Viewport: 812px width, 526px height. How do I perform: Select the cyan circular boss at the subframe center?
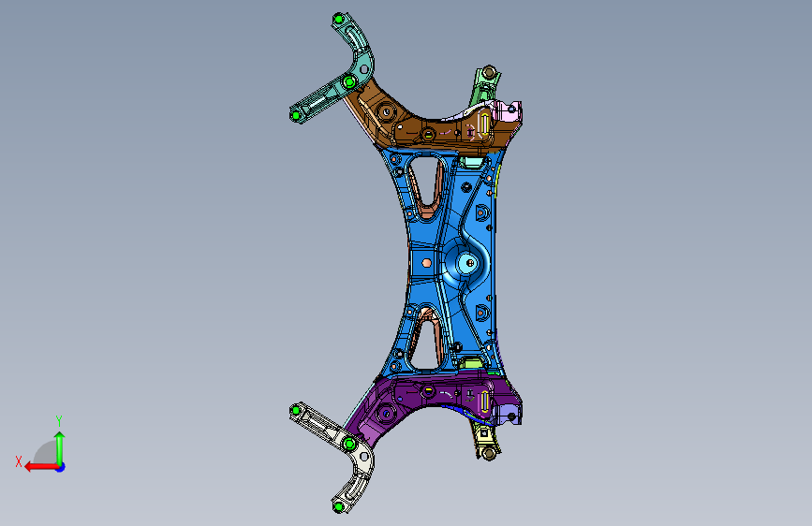point(465,263)
